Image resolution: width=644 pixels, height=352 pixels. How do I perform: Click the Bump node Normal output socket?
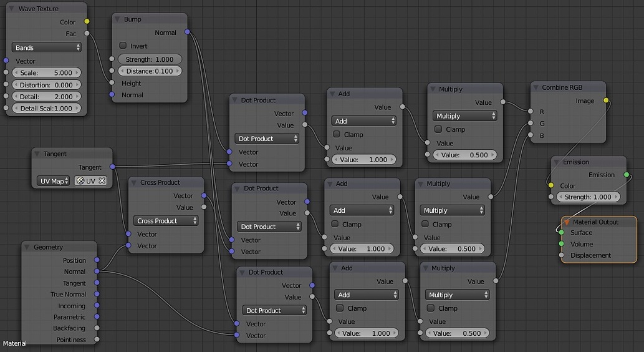coord(187,32)
